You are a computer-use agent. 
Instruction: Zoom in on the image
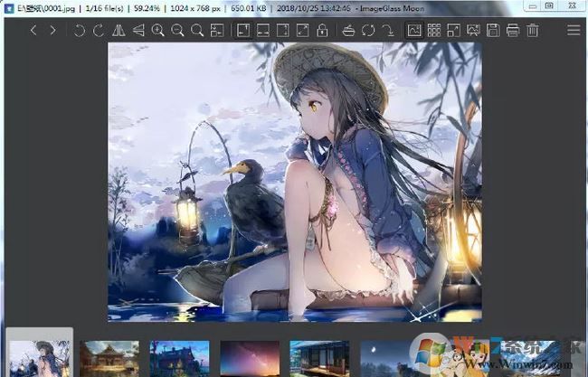coord(158,31)
